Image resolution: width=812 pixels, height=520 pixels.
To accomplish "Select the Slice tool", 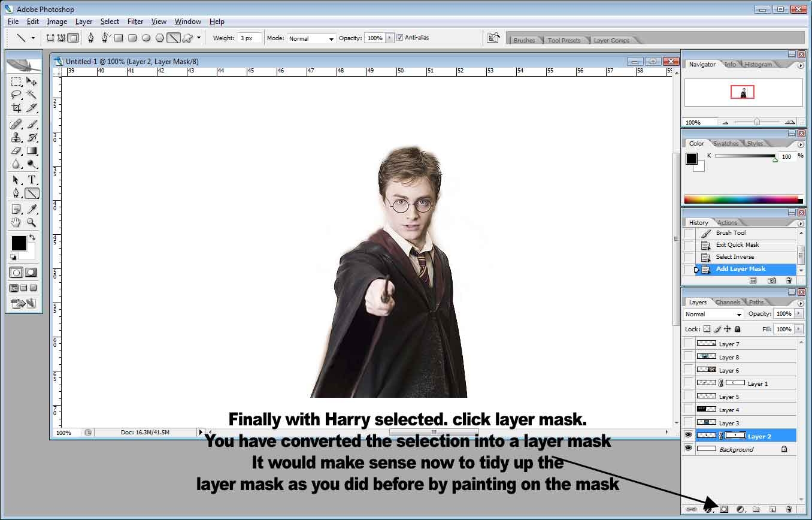I will coord(32,108).
